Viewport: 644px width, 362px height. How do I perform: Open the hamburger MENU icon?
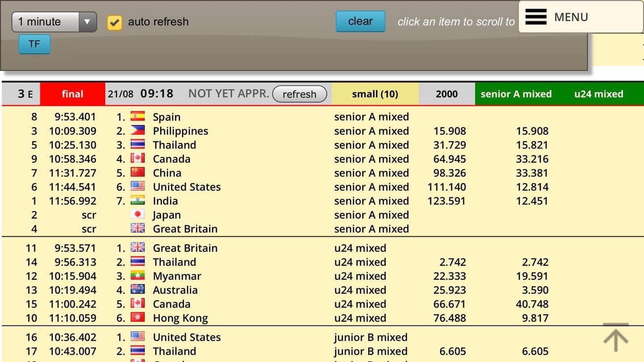(536, 17)
